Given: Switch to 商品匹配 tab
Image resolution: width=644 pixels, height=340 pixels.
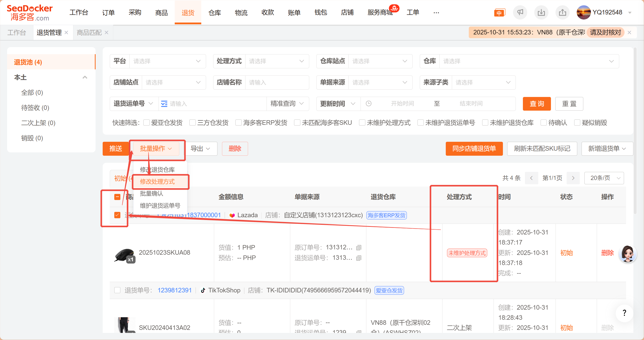Looking at the screenshot, I should click(x=89, y=33).
